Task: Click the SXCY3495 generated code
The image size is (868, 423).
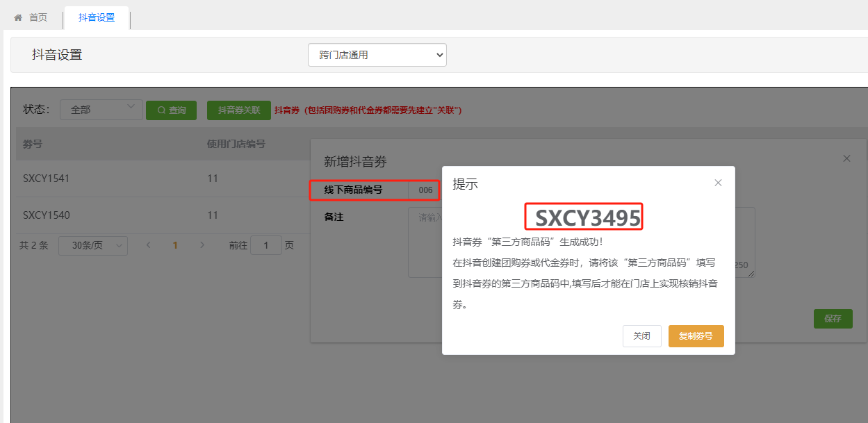Action: pyautogui.click(x=588, y=217)
